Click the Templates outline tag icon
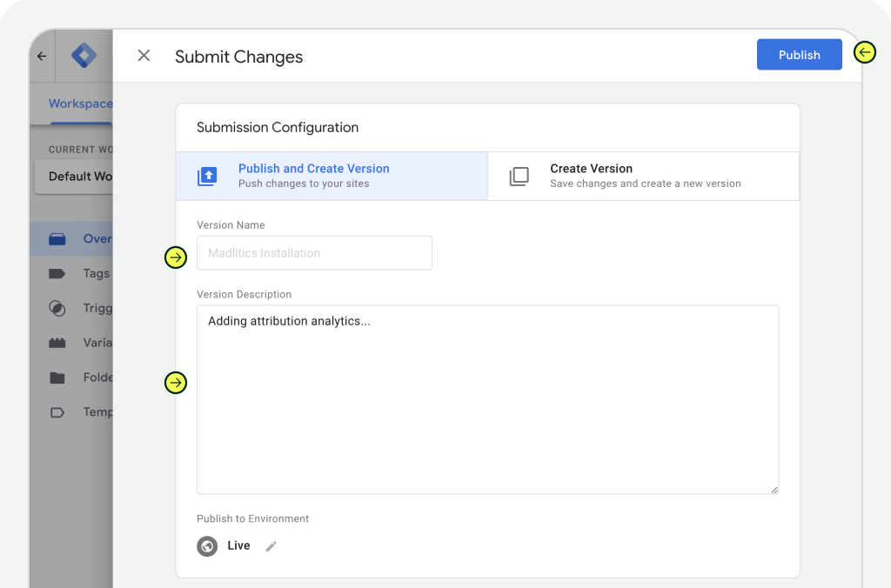 point(57,412)
